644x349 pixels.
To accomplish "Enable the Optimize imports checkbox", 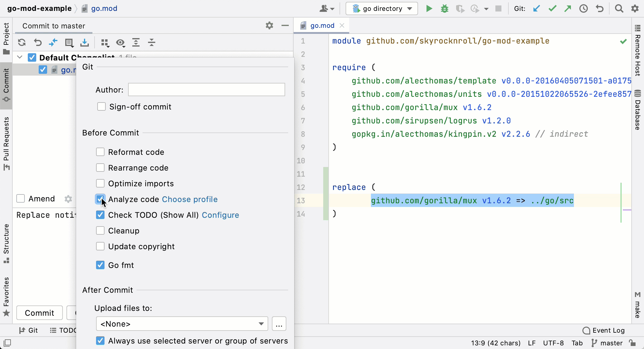I will point(100,184).
